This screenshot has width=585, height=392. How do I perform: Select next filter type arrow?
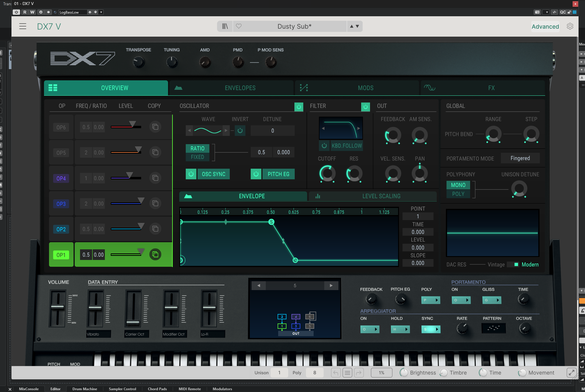click(x=359, y=128)
